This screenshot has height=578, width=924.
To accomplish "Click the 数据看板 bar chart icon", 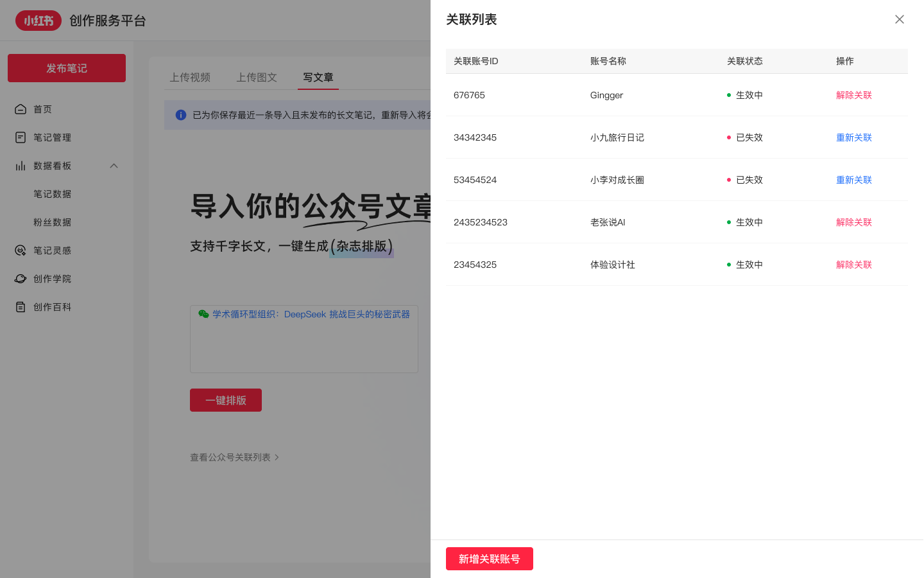I will coord(21,166).
